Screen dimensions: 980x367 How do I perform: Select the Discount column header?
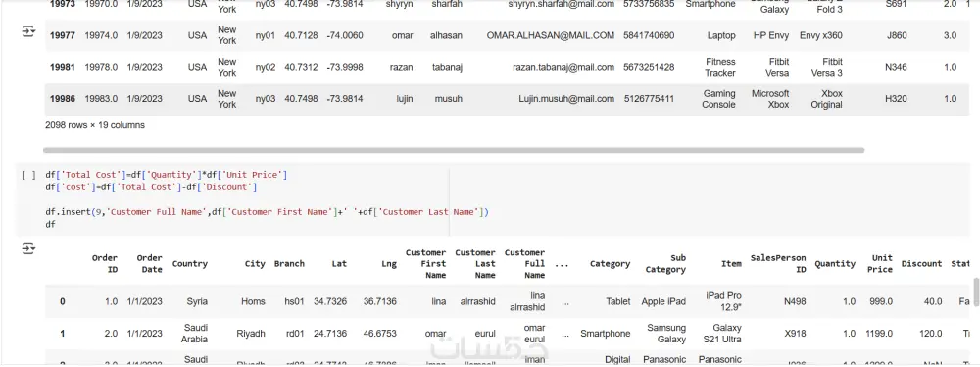(921, 264)
